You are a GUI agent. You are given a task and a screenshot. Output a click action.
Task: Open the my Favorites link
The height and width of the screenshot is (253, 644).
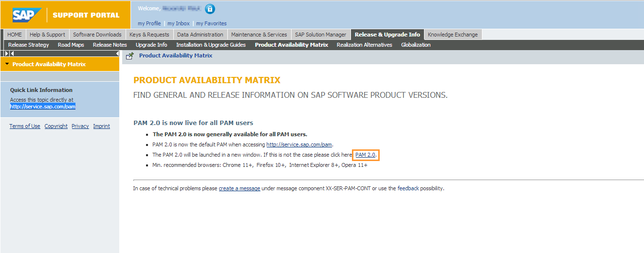[211, 23]
